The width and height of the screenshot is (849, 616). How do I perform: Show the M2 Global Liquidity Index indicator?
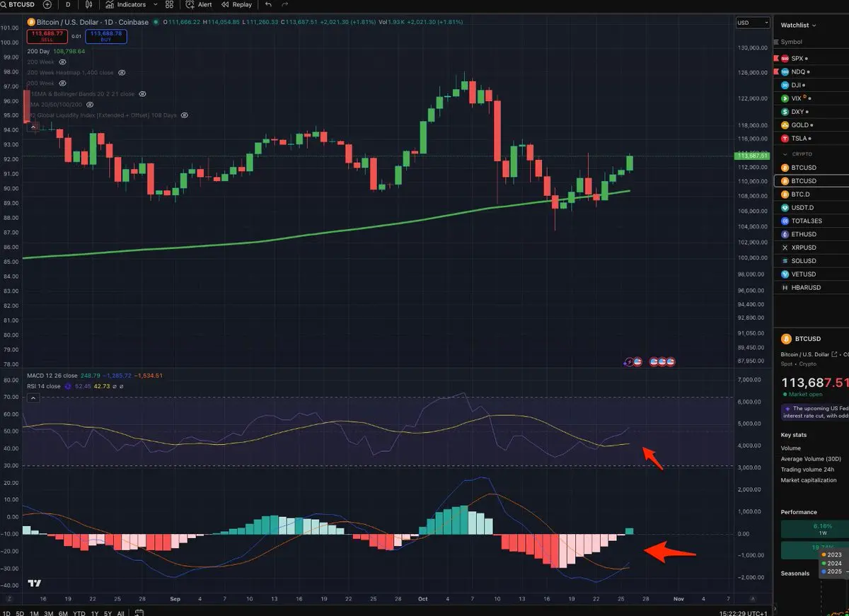click(x=184, y=115)
